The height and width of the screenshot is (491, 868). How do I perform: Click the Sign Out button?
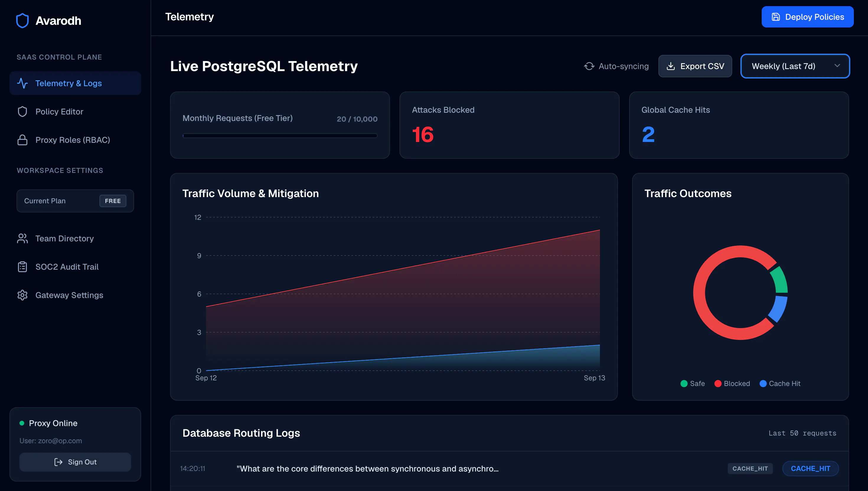point(75,462)
